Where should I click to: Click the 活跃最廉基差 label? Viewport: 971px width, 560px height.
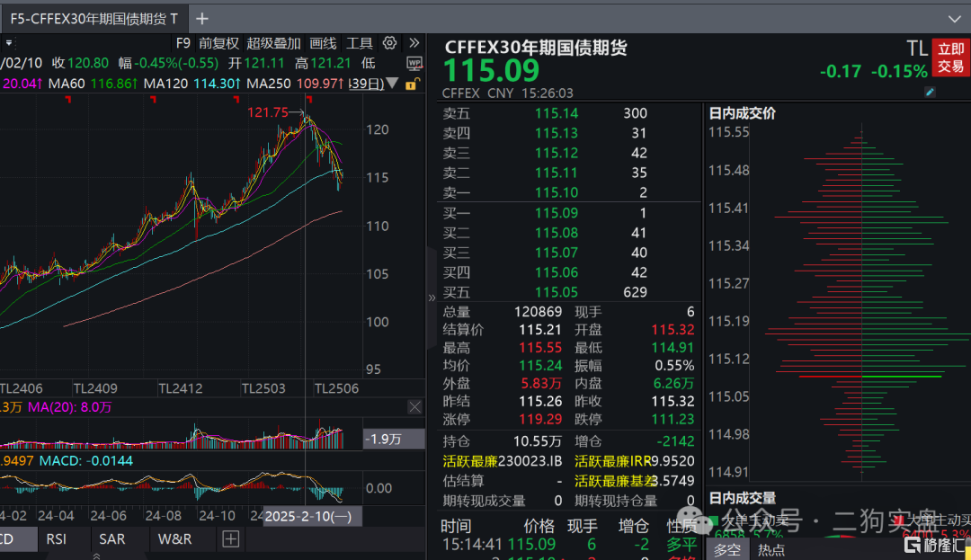pos(616,481)
